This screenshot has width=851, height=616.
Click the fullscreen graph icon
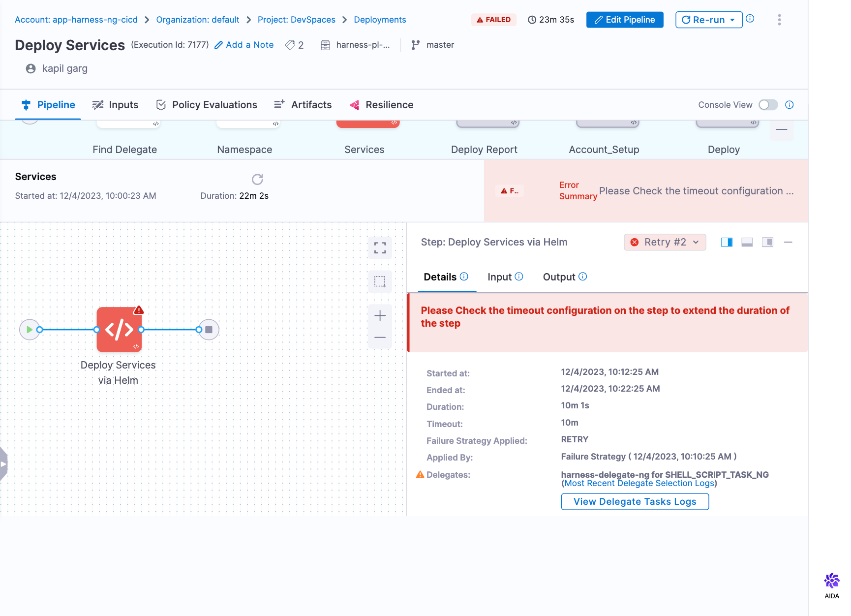coord(380,247)
